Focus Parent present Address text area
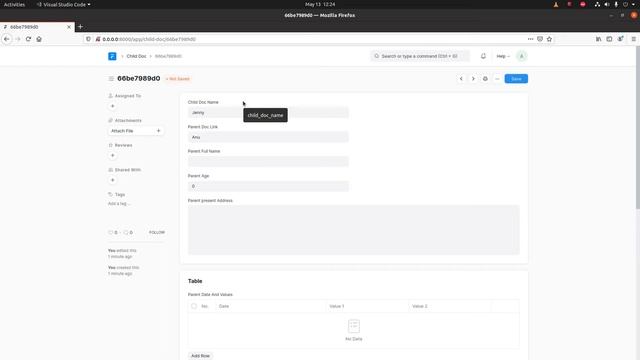Image resolution: width=640 pixels, height=360 pixels. [x=353, y=230]
